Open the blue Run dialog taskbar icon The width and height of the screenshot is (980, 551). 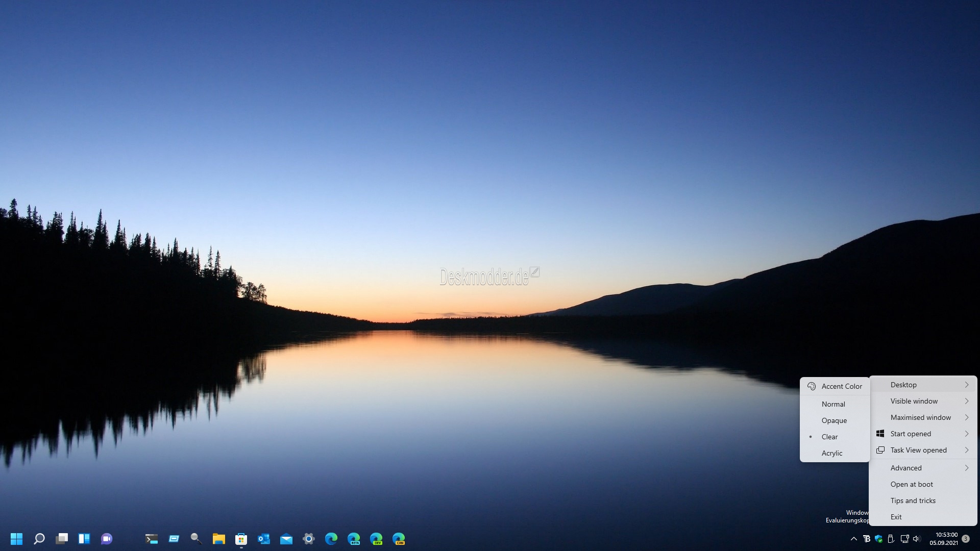pyautogui.click(x=174, y=539)
